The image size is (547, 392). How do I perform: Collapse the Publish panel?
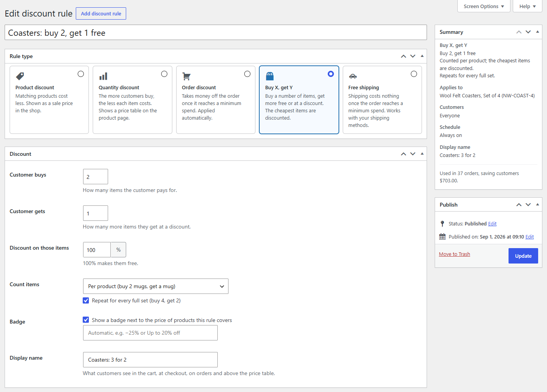point(537,205)
